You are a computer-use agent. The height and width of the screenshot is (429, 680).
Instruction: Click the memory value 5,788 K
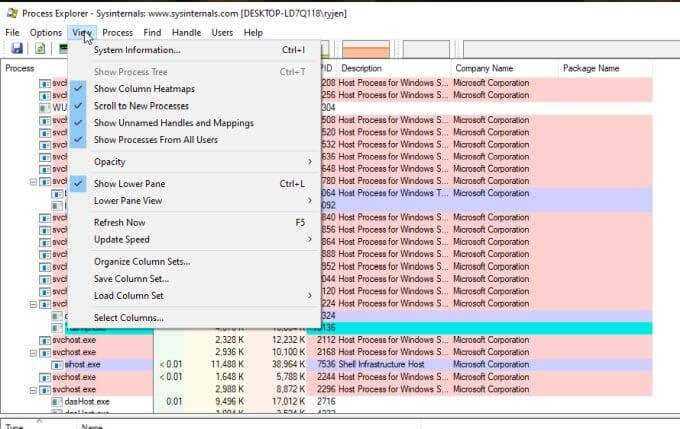(291, 377)
